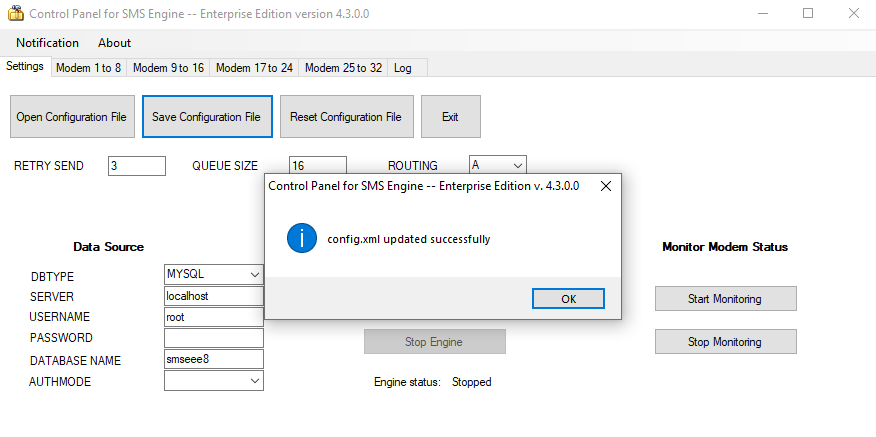Switch to Modem 1 to 8 tab
The image size is (876, 437).
coord(88,68)
